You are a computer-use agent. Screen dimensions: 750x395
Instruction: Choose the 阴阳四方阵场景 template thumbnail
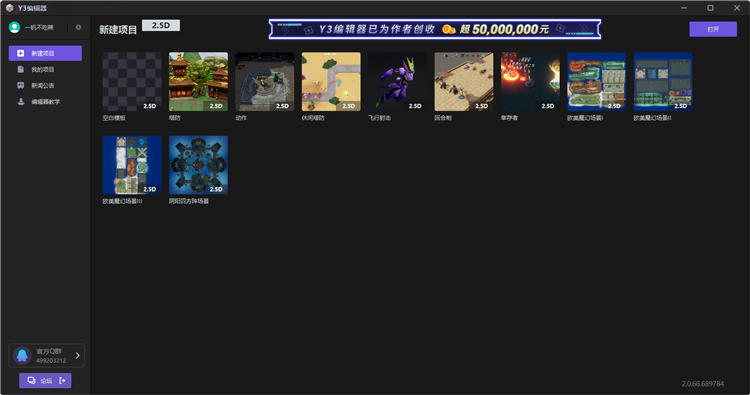coord(199,165)
